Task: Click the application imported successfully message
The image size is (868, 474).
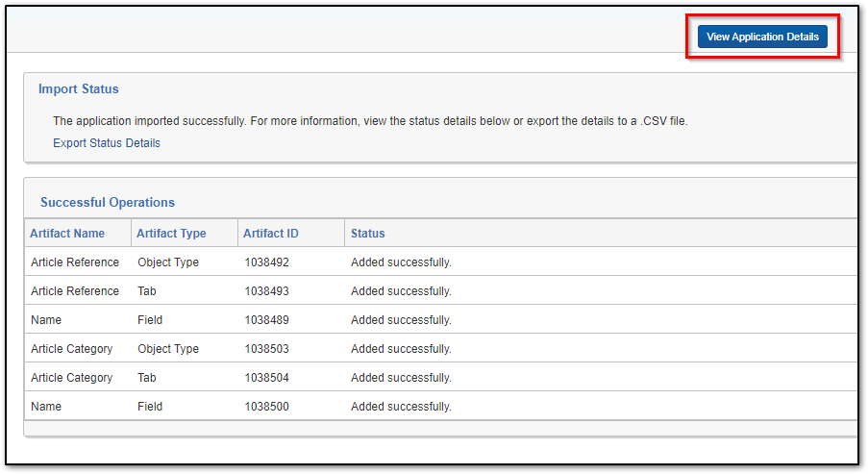Action: coord(370,121)
